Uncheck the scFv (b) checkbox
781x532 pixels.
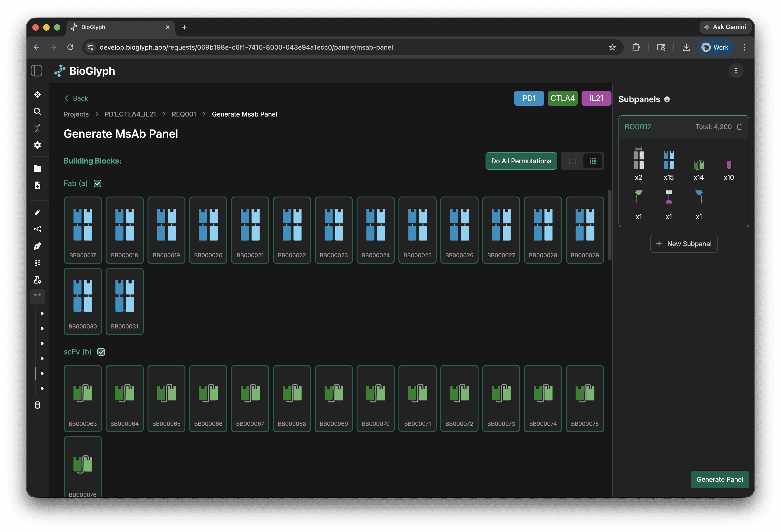click(101, 352)
